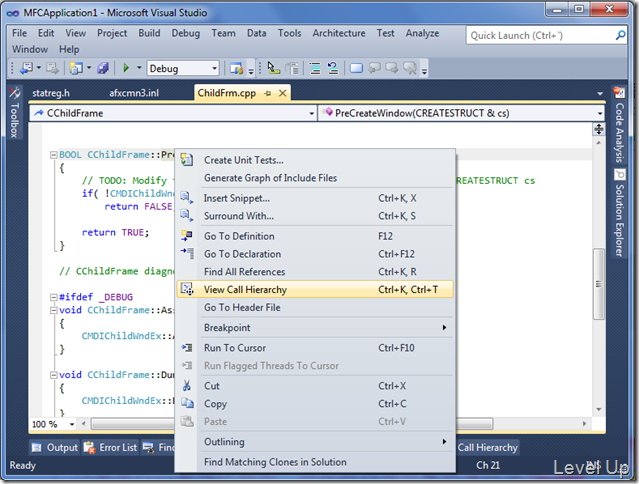Switch to the afxcmn3.inl tab
Screen dimensions: 639x484
coord(134,93)
